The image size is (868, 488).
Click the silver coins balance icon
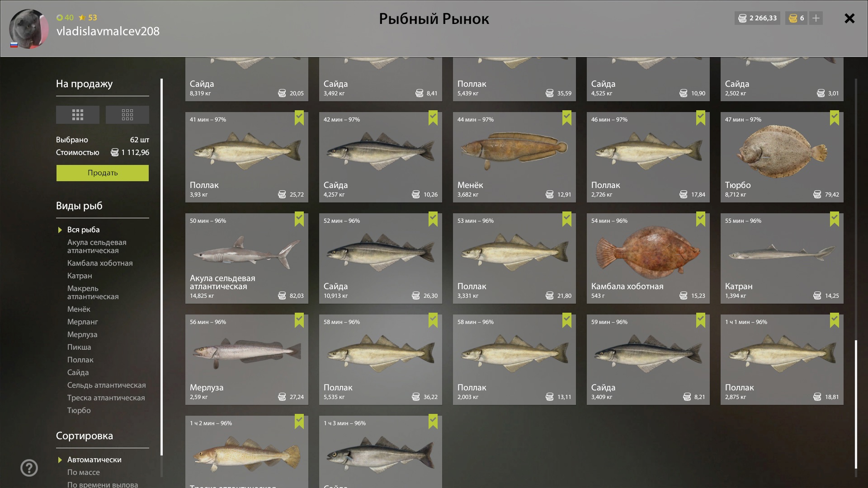point(742,18)
